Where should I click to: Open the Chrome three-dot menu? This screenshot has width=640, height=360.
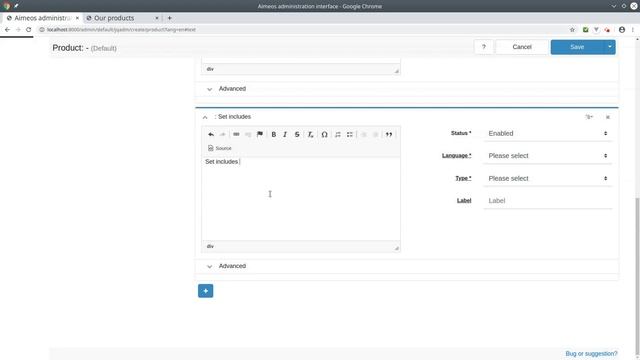[633, 29]
